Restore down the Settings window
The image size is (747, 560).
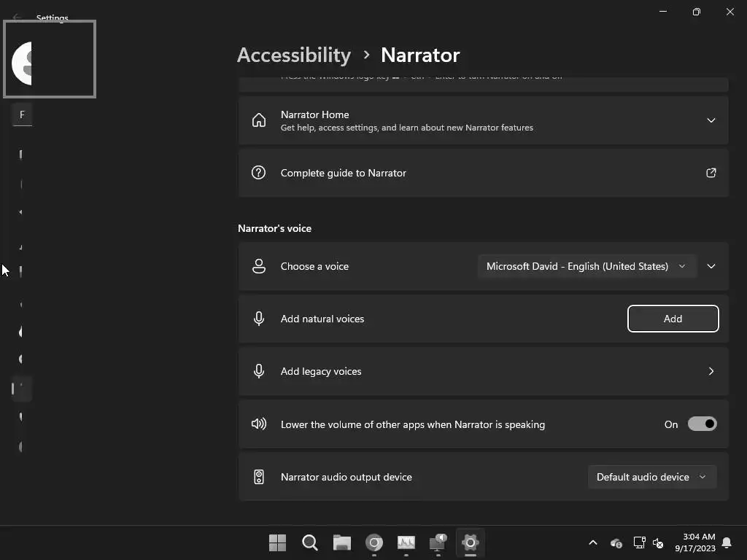(696, 12)
